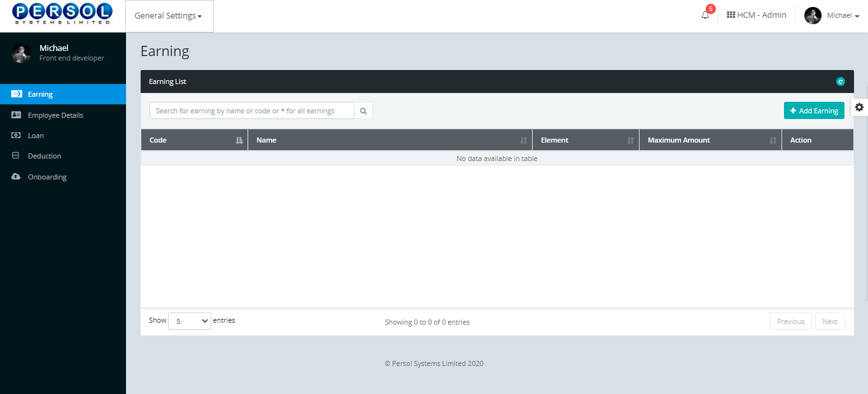
Task: Click the Code column header
Action: coord(194,140)
